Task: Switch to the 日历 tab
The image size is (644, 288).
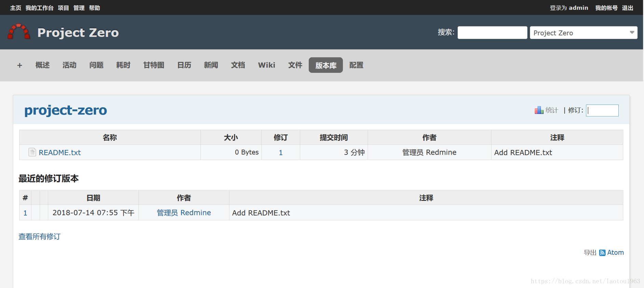Action: click(184, 65)
